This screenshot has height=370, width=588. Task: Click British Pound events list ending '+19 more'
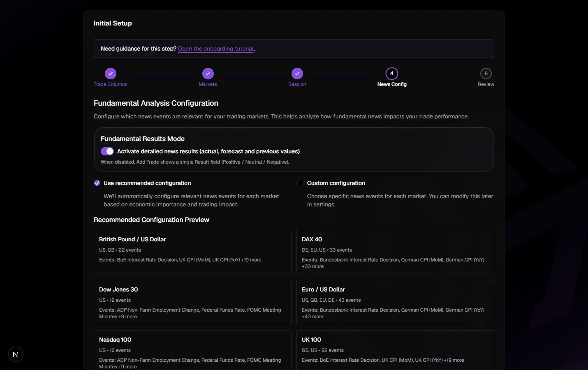[180, 260]
